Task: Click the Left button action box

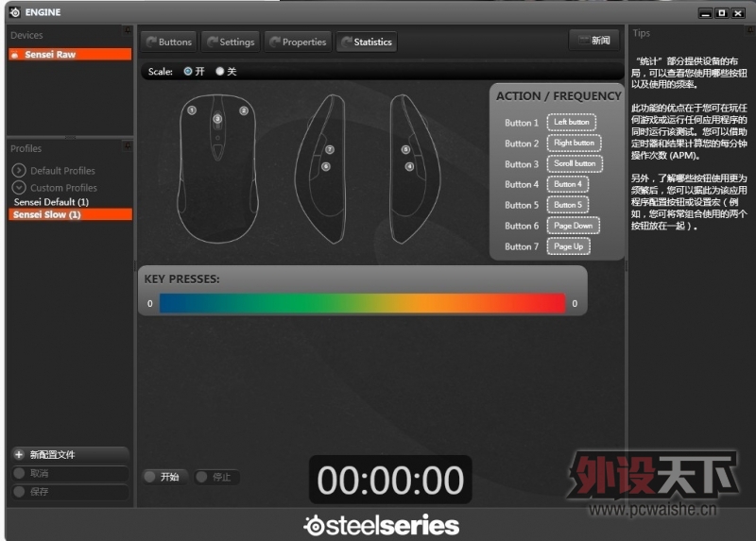Action: tap(572, 123)
